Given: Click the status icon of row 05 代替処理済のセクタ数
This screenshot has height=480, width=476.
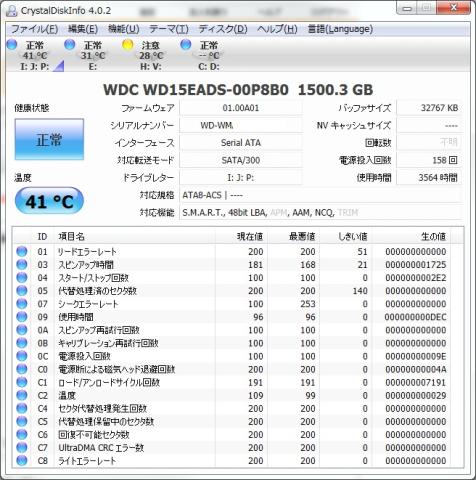Looking at the screenshot, I should click(22, 291).
